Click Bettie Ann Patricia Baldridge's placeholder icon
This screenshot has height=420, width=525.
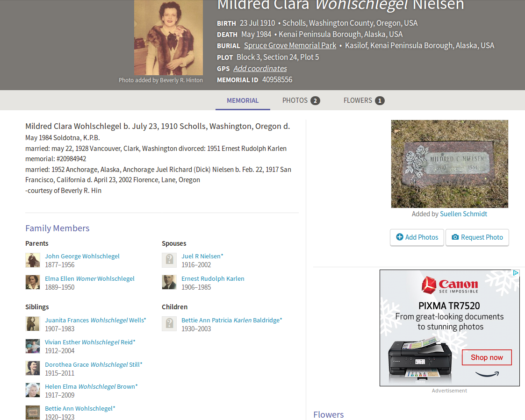pos(169,324)
